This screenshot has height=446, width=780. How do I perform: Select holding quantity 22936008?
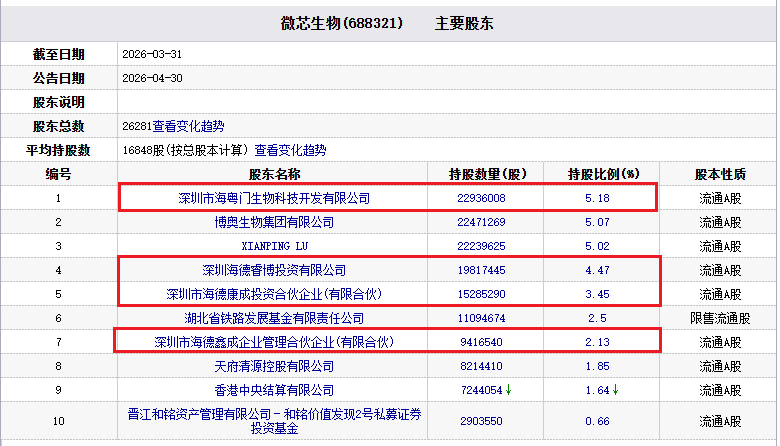click(481, 198)
